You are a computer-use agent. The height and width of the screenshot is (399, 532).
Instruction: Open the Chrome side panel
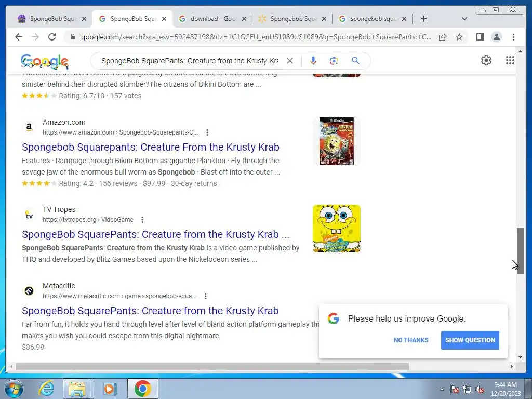(480, 37)
